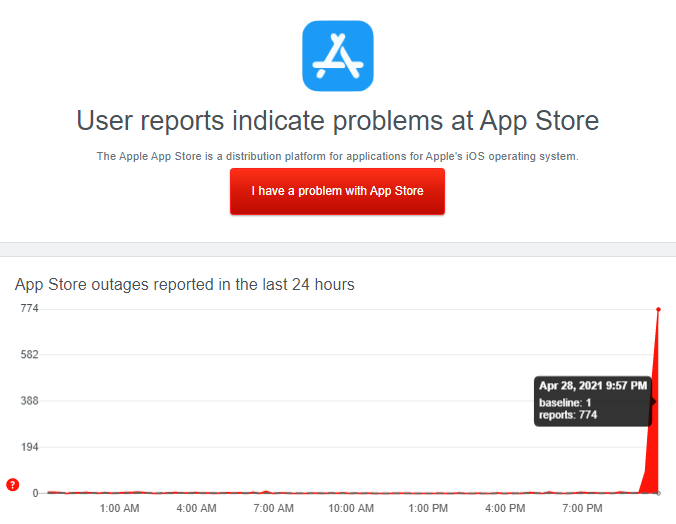Click the red question mark help icon
The width and height of the screenshot is (676, 524).
coord(13,485)
